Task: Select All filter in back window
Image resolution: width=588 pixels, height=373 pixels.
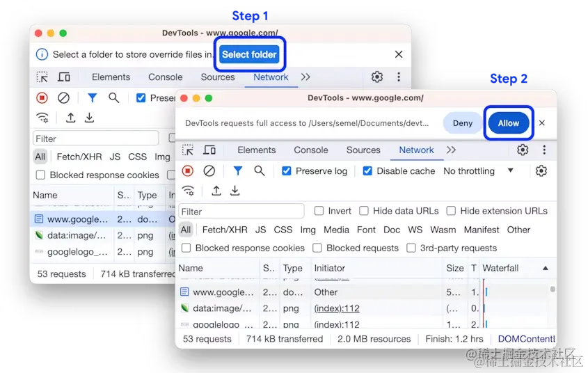Action: (40, 157)
